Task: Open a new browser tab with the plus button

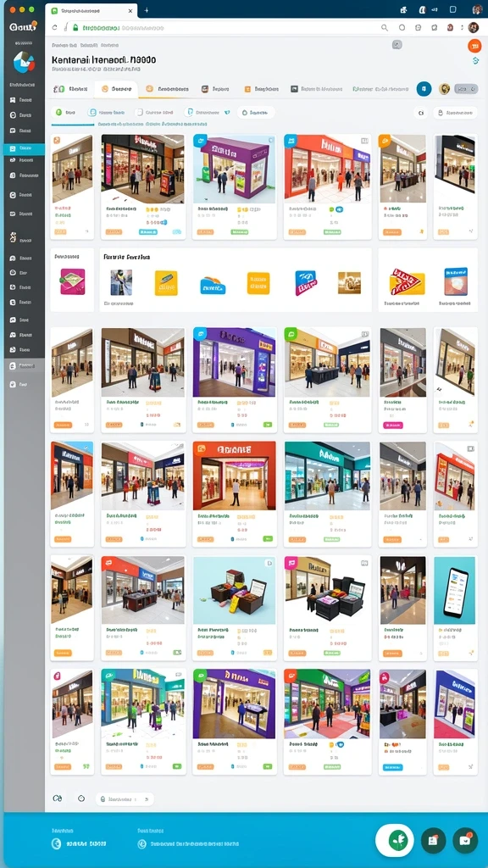Action: pos(146,10)
